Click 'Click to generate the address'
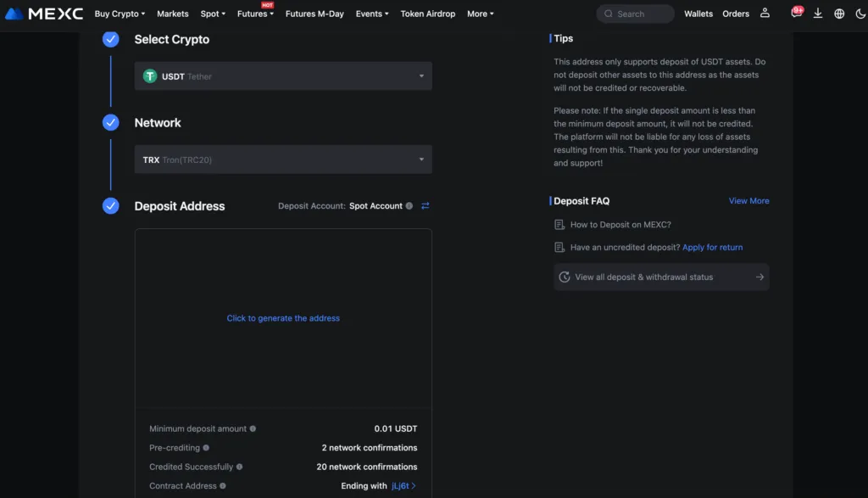This screenshot has width=868, height=498. [283, 317]
